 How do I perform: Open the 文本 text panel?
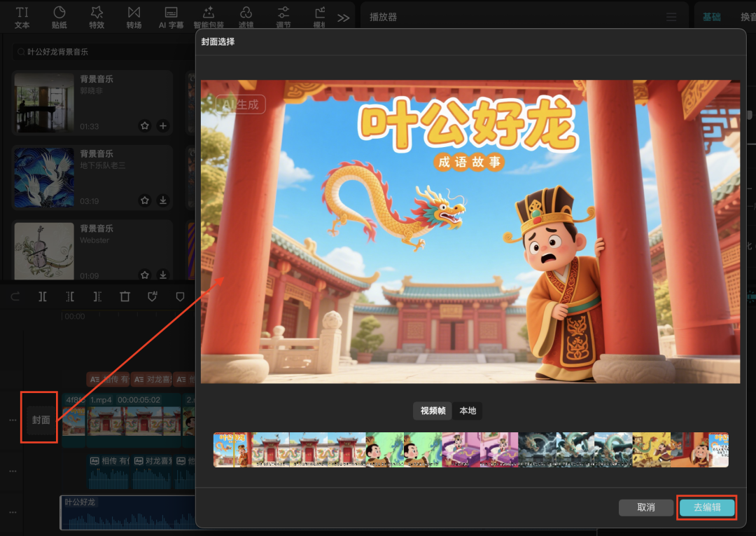[22, 17]
